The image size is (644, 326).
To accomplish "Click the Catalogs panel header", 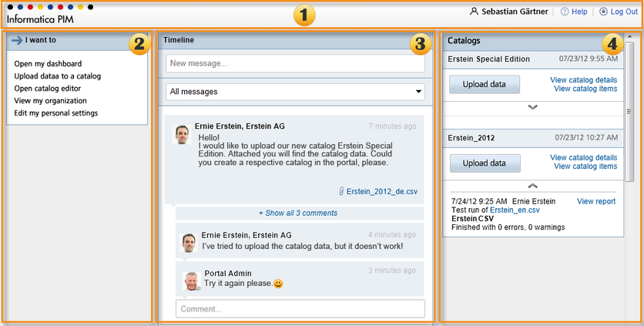I will tap(533, 41).
